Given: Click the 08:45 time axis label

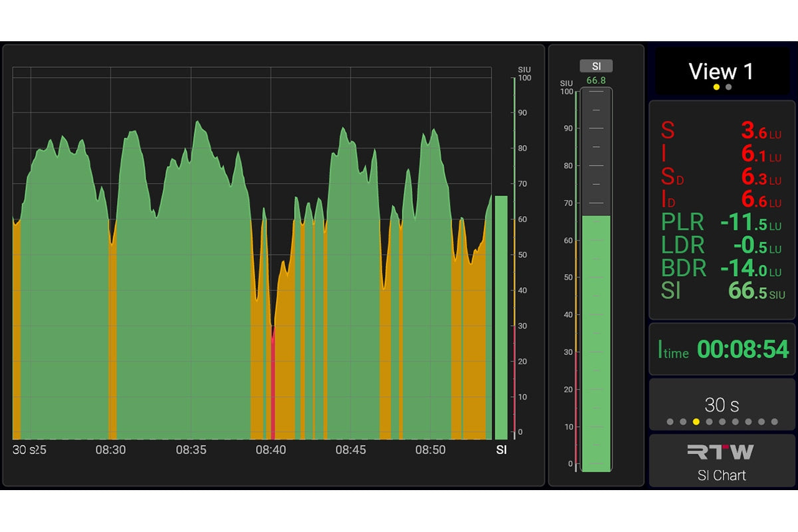Looking at the screenshot, I should coord(350,450).
